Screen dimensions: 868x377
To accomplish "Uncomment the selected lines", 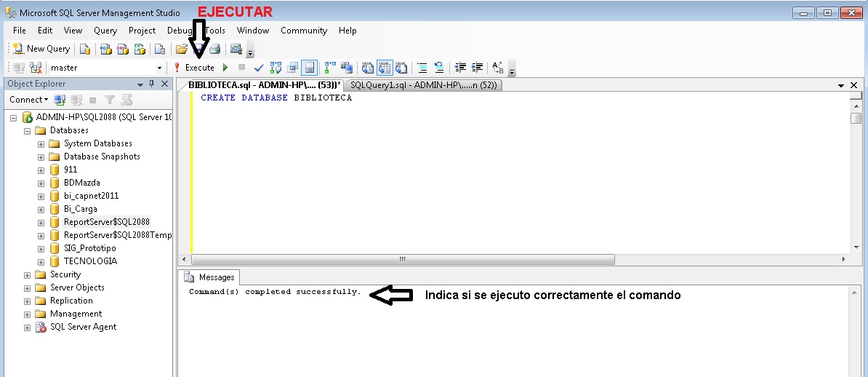I will tap(439, 68).
